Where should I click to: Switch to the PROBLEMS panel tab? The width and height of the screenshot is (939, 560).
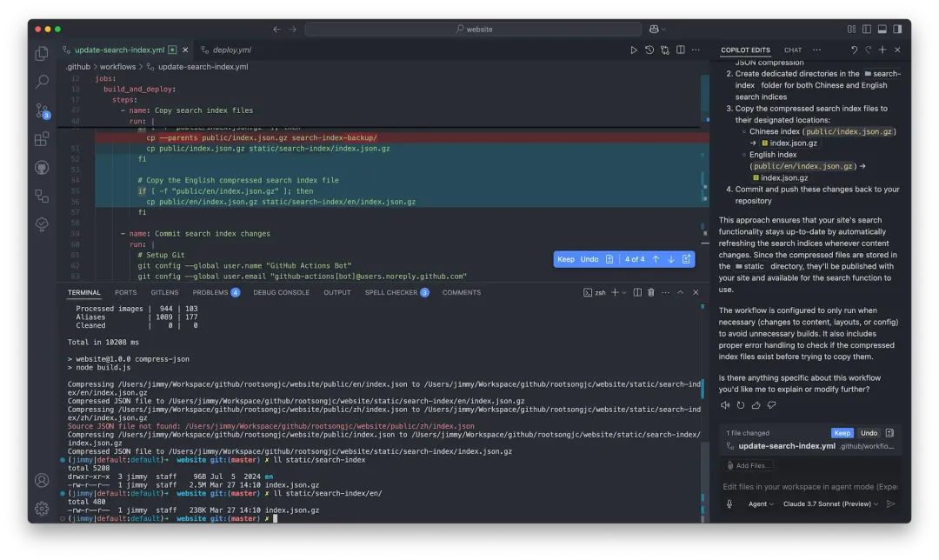tap(216, 292)
